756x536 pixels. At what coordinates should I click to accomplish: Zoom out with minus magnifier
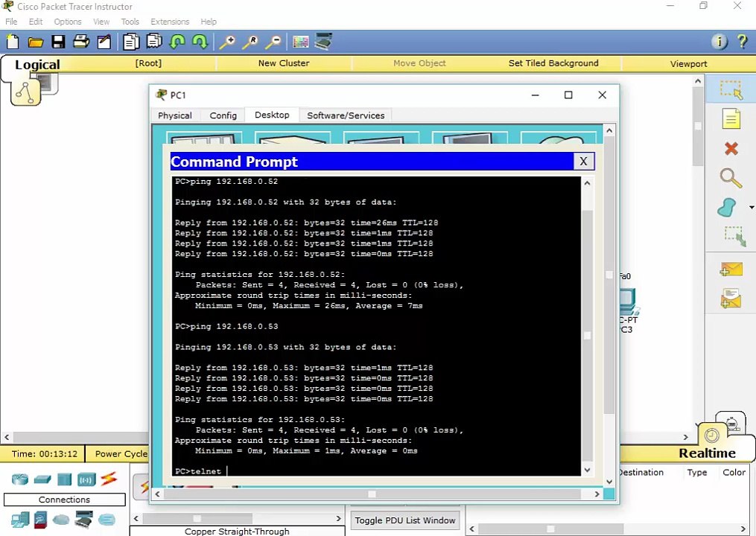[x=273, y=42]
